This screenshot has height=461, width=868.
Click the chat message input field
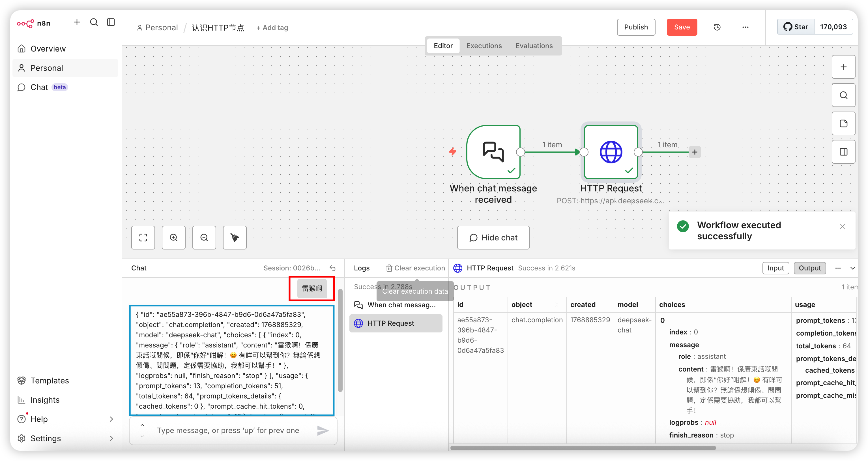pyautogui.click(x=233, y=430)
